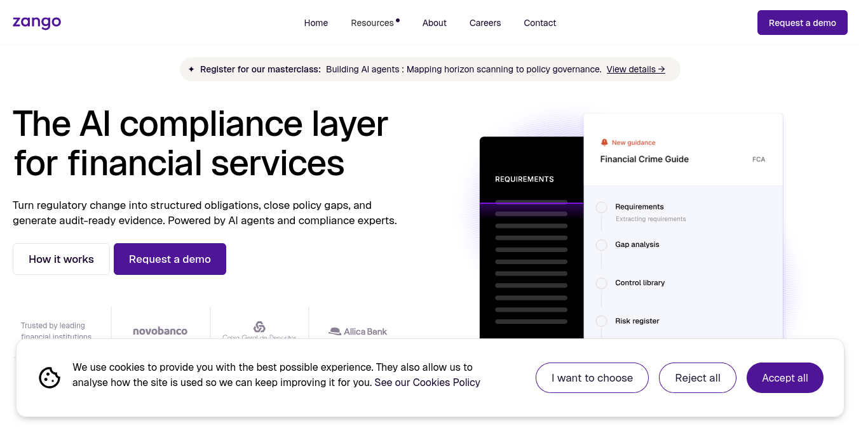Click the How it works button
Screen dimensions: 868x433
click(x=61, y=259)
